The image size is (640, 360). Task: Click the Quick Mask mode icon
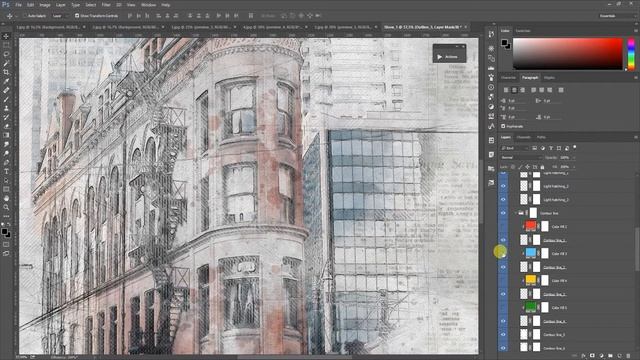(6, 244)
